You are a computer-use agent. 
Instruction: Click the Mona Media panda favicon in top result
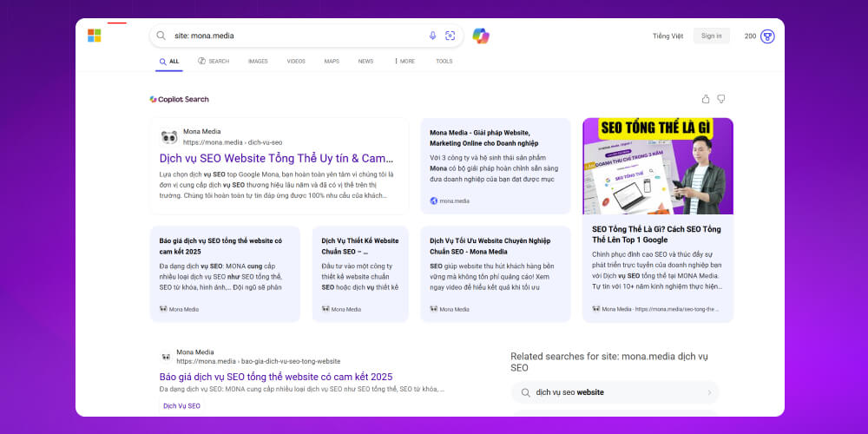pos(169,137)
